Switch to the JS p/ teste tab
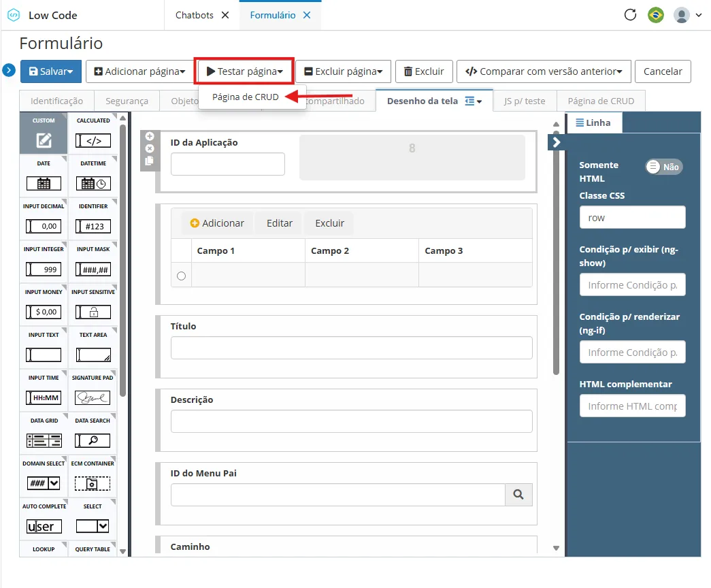Viewport: 711px width, 588px height. (524, 101)
